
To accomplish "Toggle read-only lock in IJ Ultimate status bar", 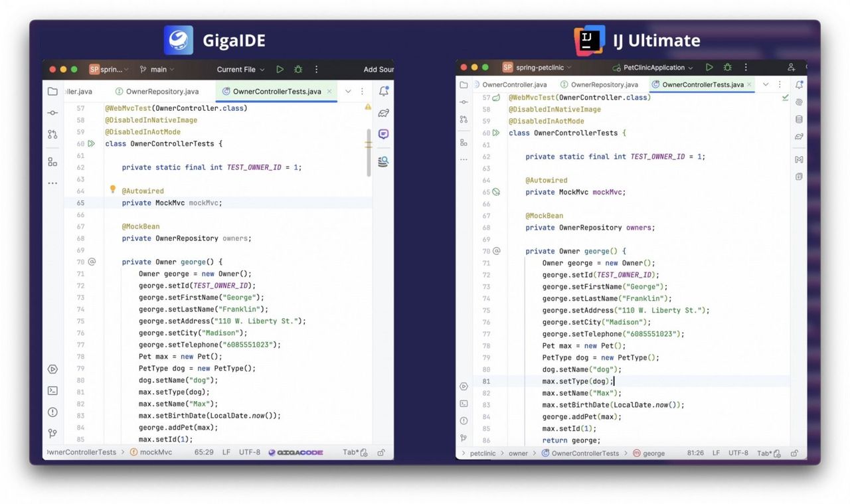I will (795, 454).
